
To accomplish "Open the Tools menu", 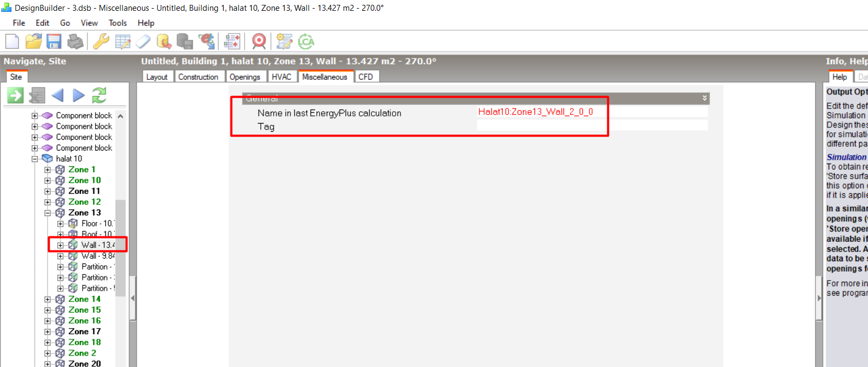I will [118, 23].
